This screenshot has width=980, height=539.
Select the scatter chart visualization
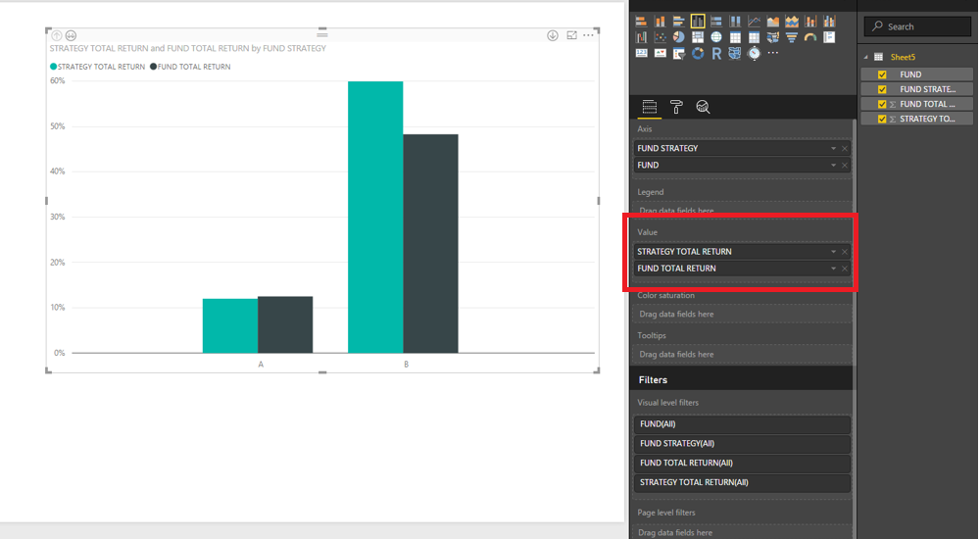coord(660,37)
